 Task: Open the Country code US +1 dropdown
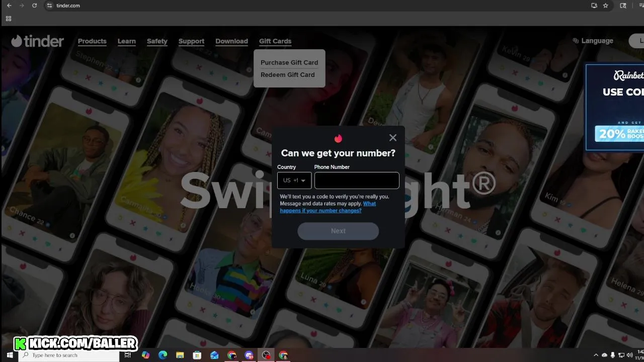coord(294,180)
